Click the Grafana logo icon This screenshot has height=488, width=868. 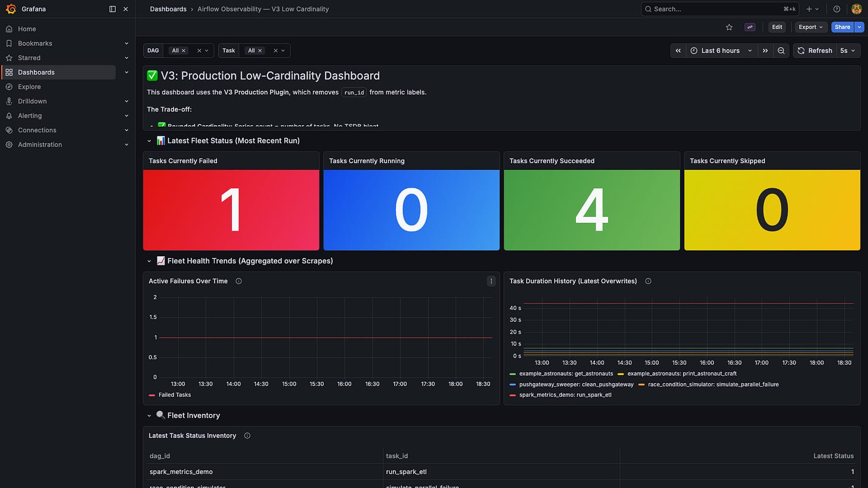coord(10,9)
